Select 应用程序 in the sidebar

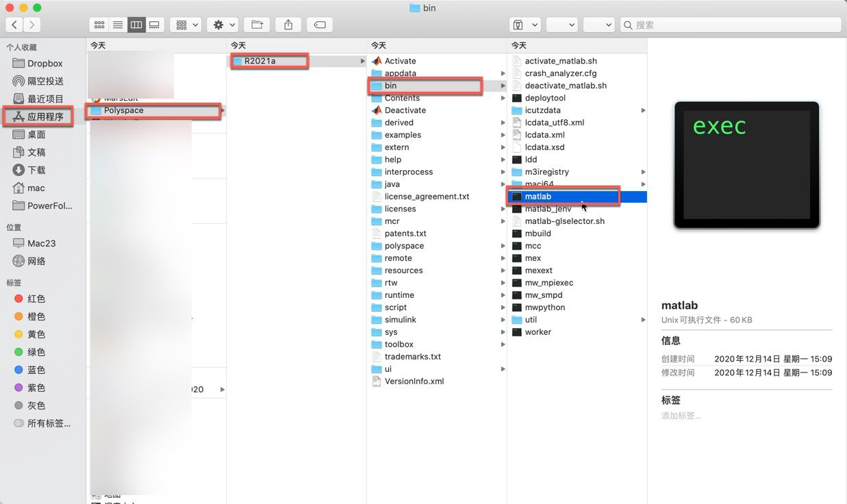coord(44,116)
